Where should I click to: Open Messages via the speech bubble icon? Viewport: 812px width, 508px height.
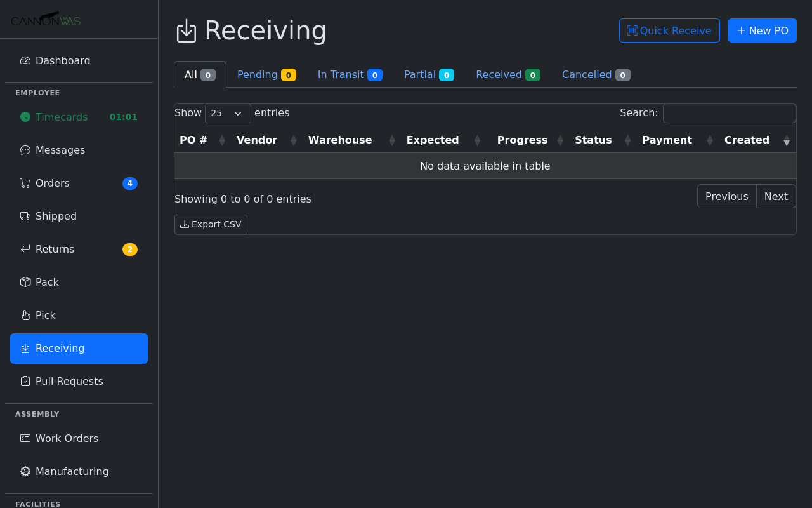coord(25,150)
